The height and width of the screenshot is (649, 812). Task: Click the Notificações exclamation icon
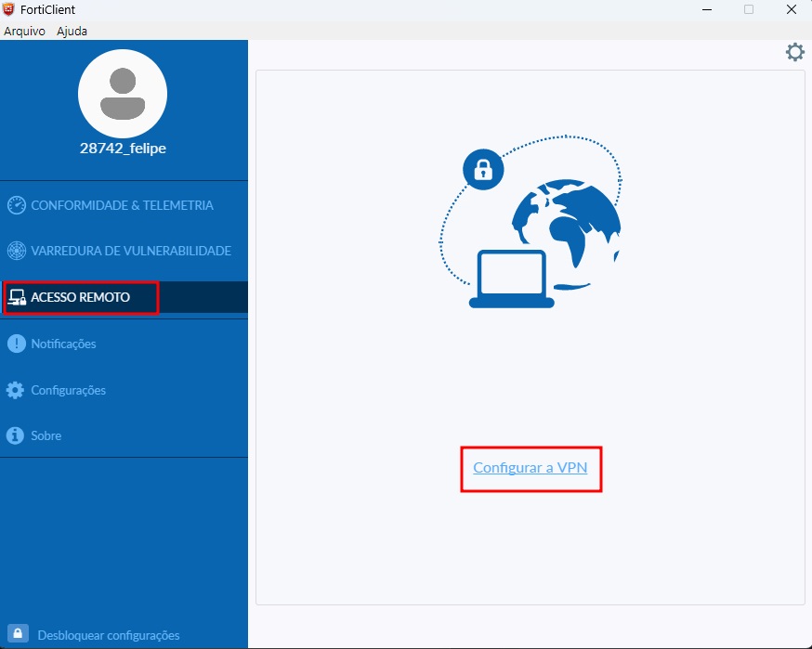[17, 344]
